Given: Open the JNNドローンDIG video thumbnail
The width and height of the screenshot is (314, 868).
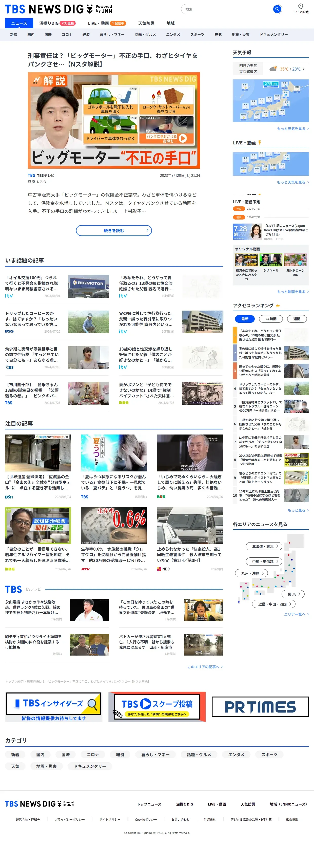Looking at the screenshot, I should click(295, 260).
